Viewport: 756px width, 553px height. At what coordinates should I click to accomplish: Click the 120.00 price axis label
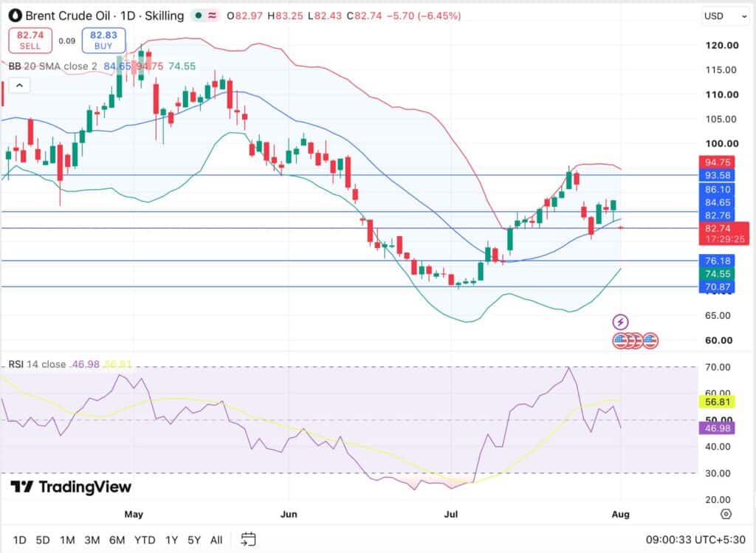tap(721, 45)
